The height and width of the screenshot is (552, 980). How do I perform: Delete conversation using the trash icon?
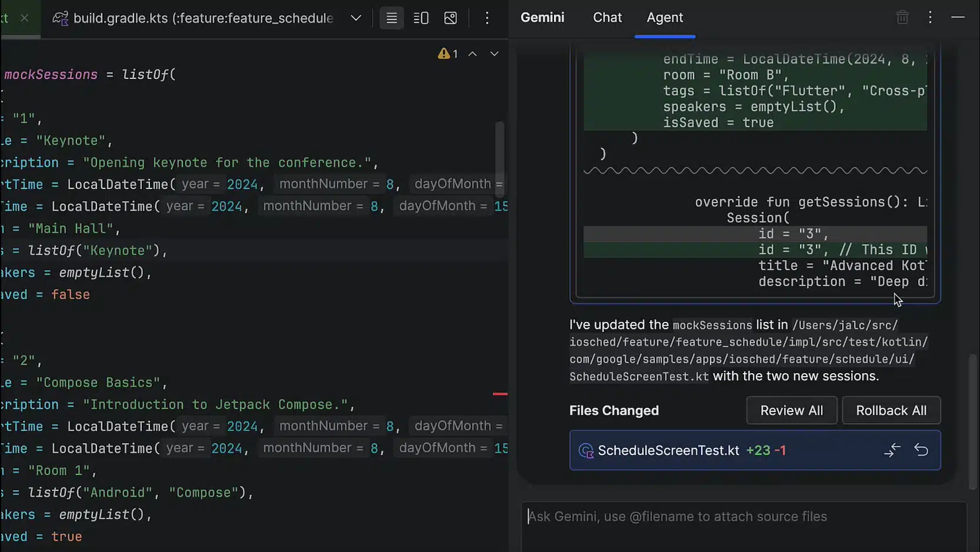pos(902,18)
